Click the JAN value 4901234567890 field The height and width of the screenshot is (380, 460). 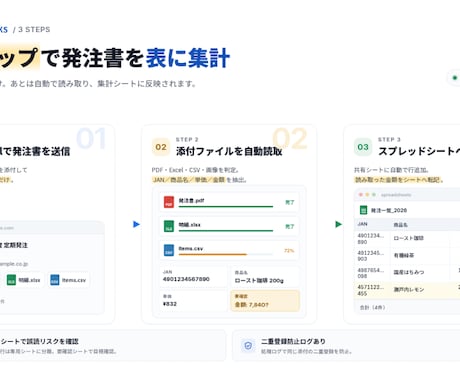pyautogui.click(x=193, y=276)
